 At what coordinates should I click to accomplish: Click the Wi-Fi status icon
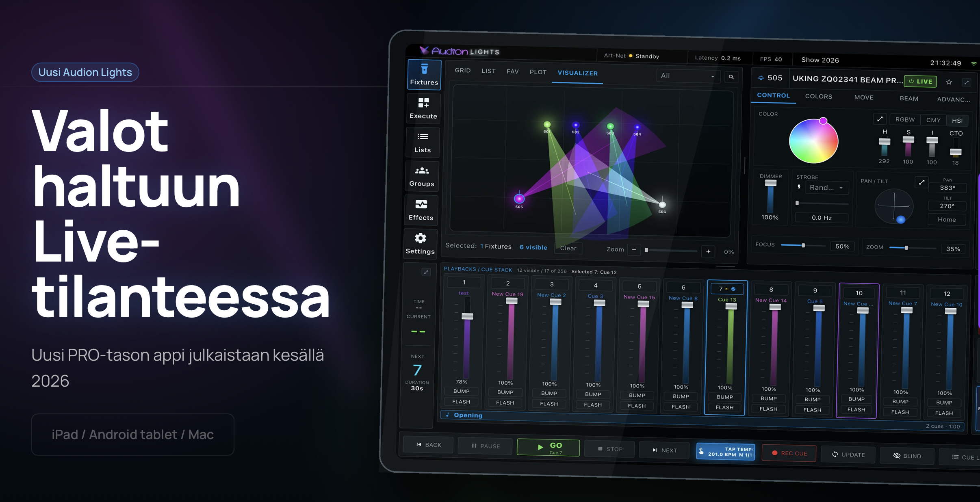click(x=973, y=64)
